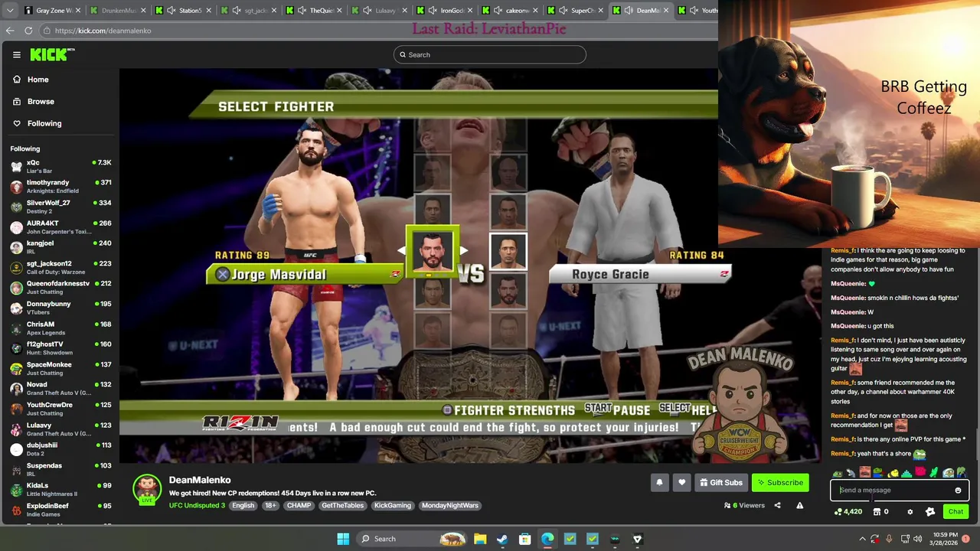This screenshot has width=980, height=551.
Task: Click the 18+ tag
Action: point(270,505)
